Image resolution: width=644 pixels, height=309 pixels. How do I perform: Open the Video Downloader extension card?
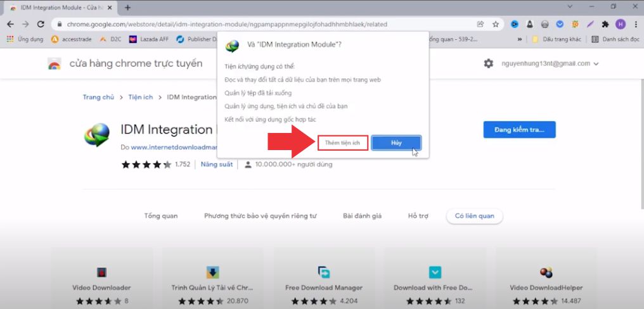pos(101,278)
